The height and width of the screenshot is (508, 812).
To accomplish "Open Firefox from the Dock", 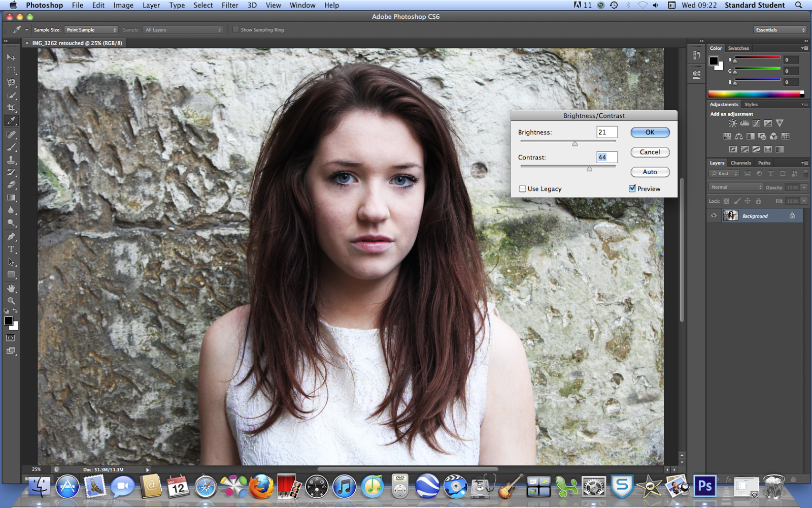I will click(x=261, y=486).
